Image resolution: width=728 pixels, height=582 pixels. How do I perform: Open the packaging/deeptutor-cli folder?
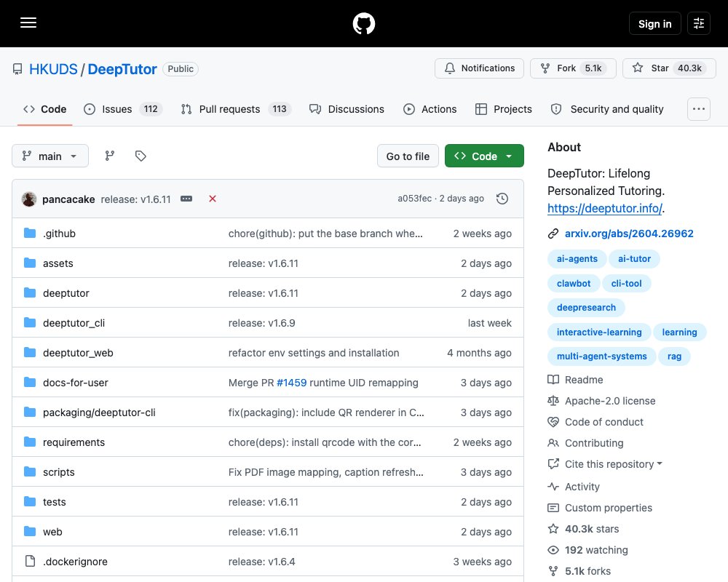99,412
